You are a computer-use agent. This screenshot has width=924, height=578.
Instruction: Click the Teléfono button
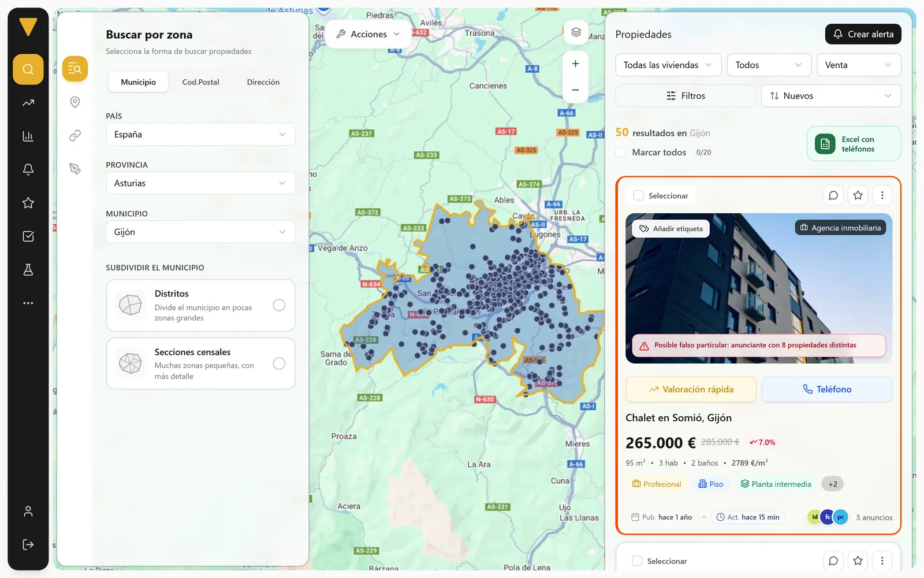tap(827, 390)
